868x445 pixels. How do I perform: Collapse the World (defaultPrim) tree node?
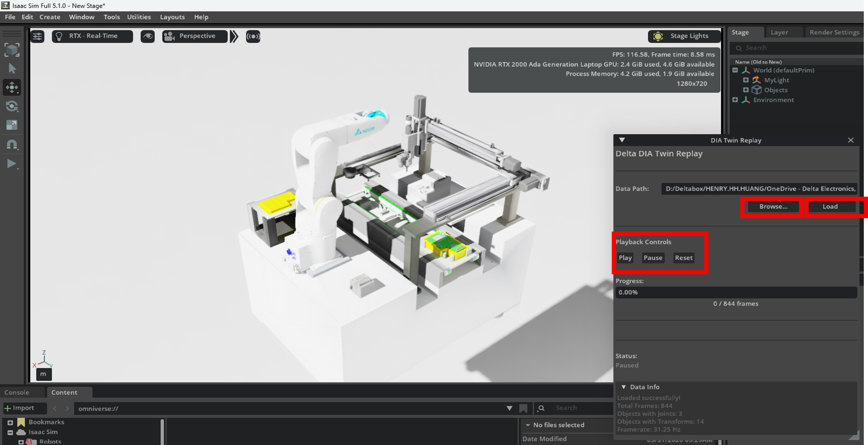(735, 70)
